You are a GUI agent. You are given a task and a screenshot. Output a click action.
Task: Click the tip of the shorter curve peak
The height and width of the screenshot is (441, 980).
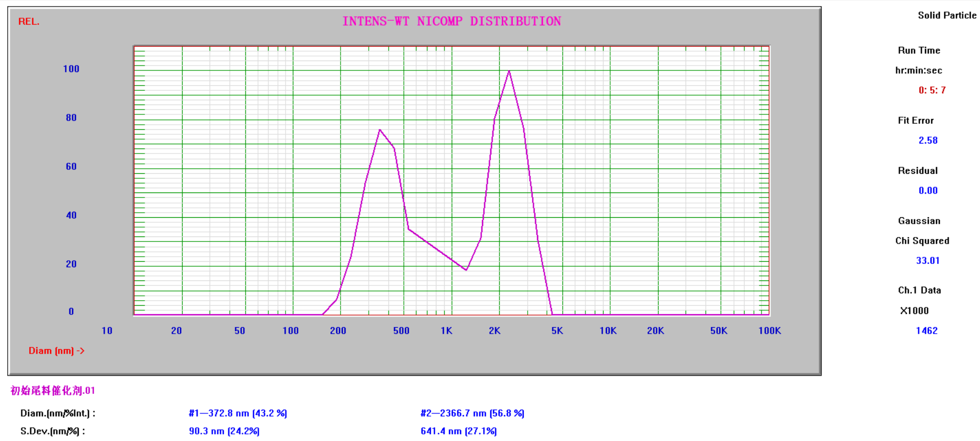pos(380,130)
